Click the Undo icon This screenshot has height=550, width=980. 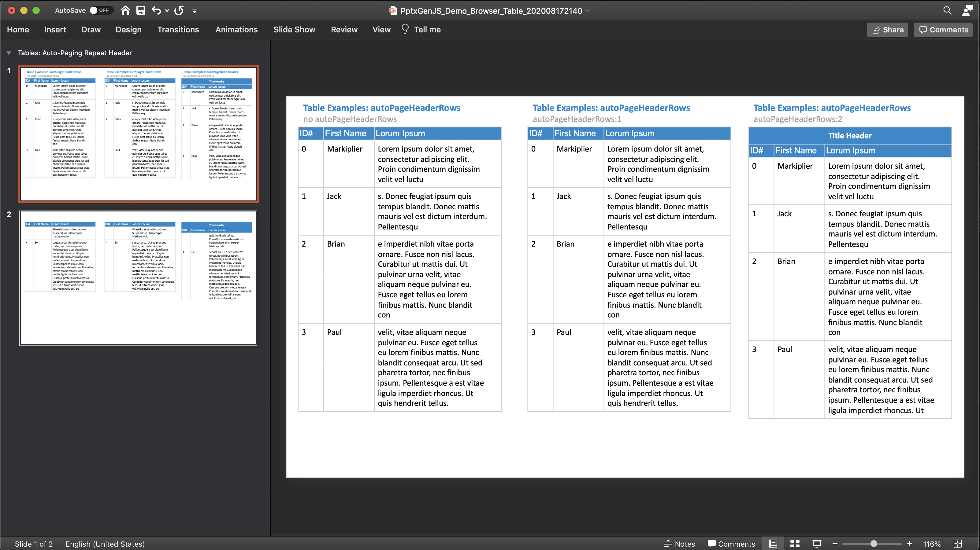pos(156,10)
